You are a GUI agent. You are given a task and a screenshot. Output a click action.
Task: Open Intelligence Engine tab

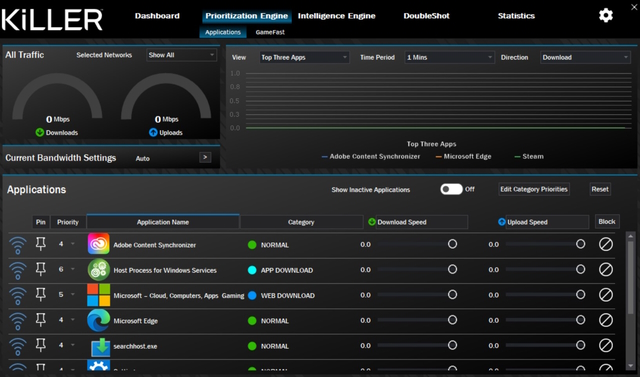(x=336, y=16)
